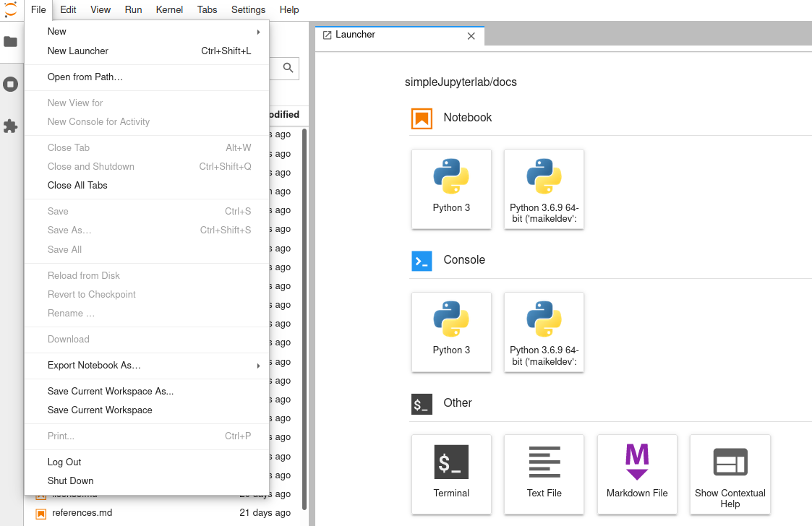Click the Console section icon
Viewport: 812px width, 526px height.
[422, 261]
